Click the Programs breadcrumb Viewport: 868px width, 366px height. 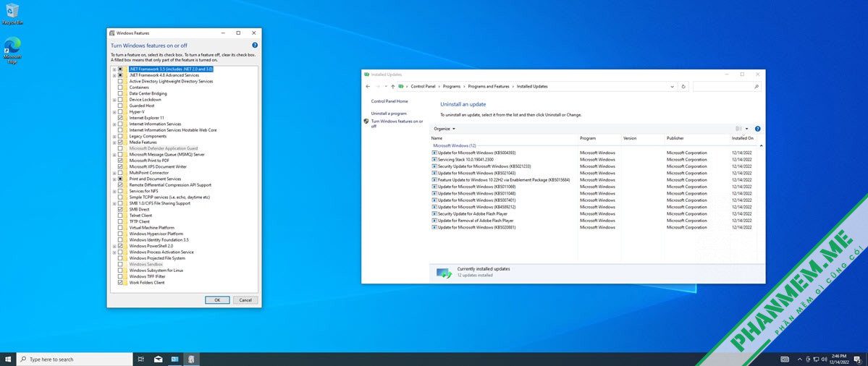pos(452,87)
